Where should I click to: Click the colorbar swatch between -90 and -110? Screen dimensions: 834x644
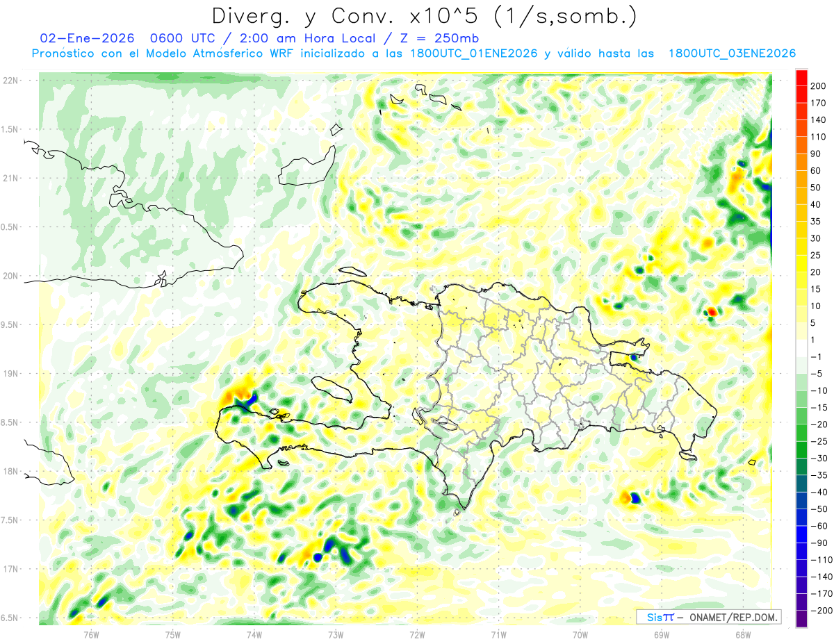801,552
